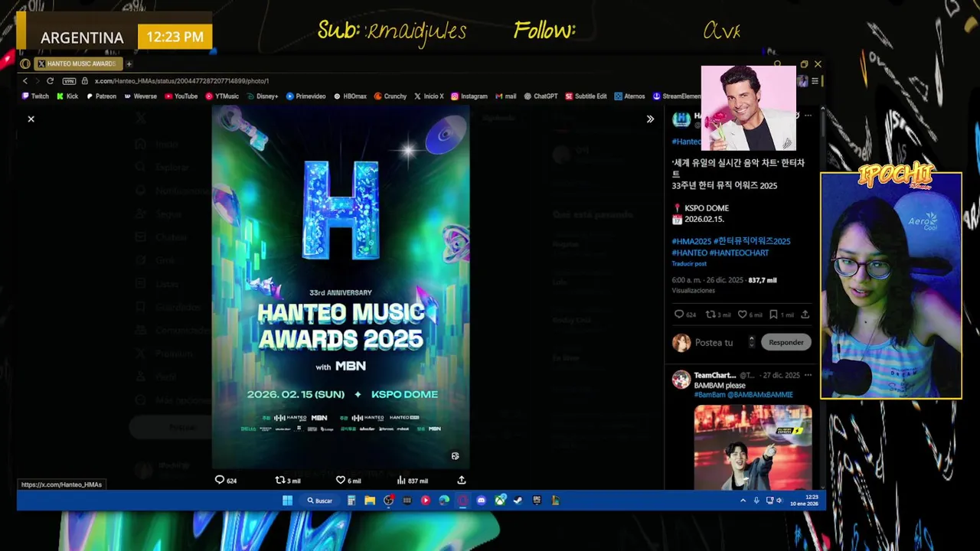The image size is (980, 551).
Task: Open the #HANTEOCHART hashtag
Action: (739, 253)
